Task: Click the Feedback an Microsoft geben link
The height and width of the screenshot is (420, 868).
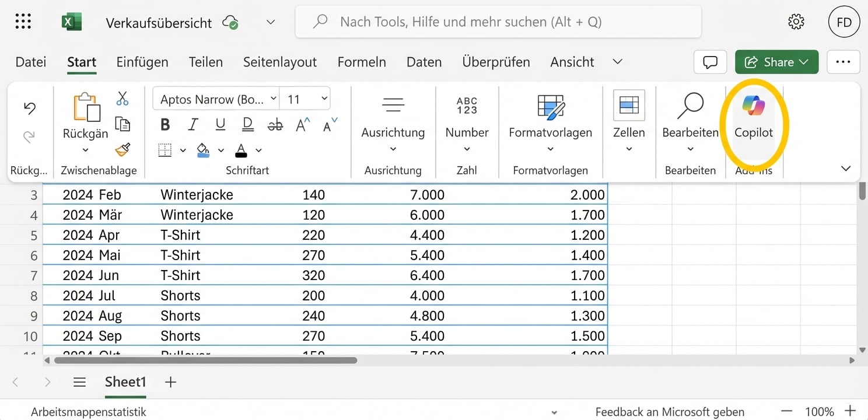Action: tap(669, 411)
